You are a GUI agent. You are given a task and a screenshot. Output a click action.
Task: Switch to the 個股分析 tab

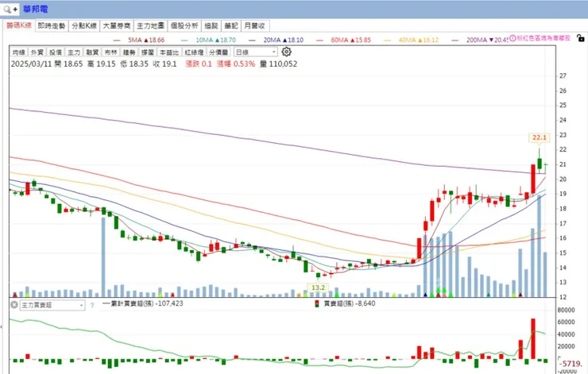184,26
